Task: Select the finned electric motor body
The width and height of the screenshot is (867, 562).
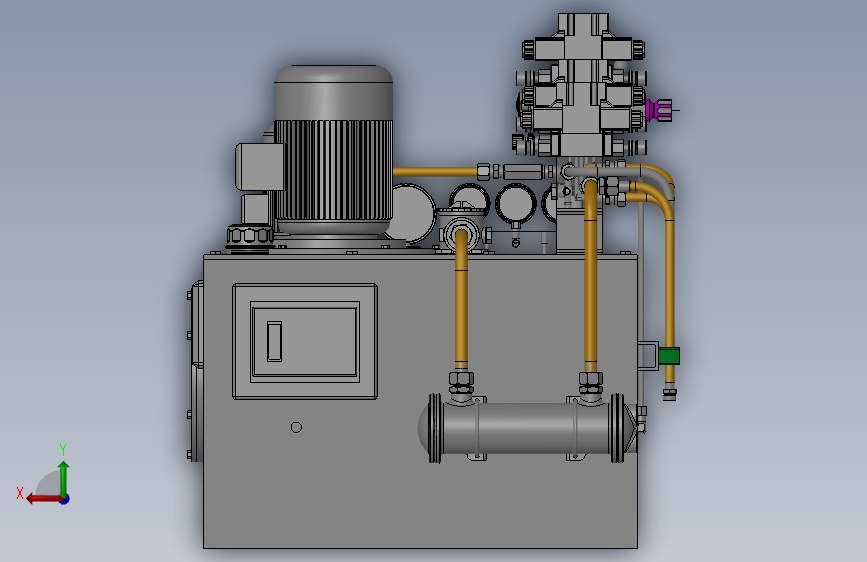Action: (x=333, y=169)
